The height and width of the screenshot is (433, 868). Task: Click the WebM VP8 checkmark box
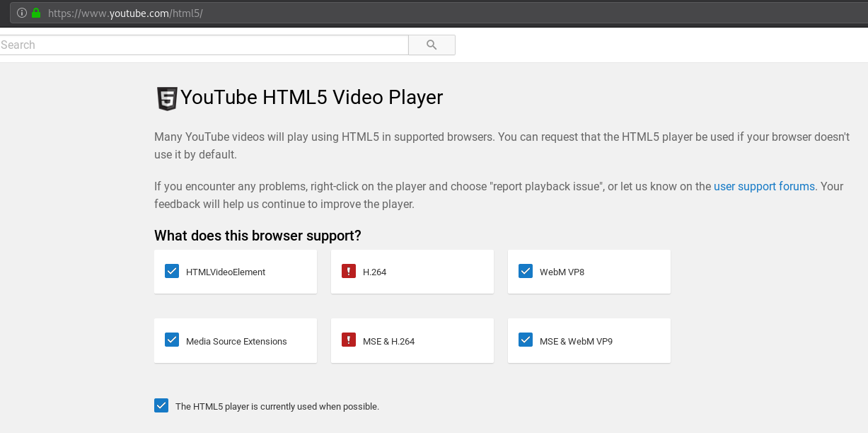point(526,271)
